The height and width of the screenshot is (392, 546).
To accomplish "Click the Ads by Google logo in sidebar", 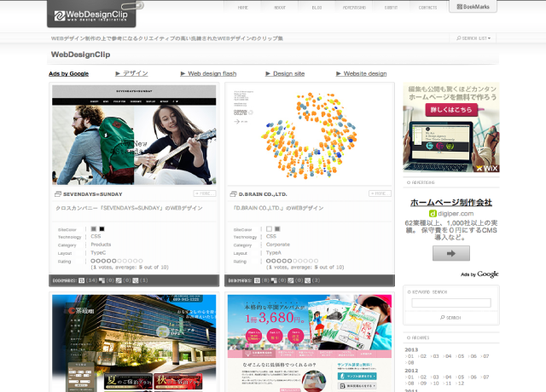I will [x=479, y=274].
